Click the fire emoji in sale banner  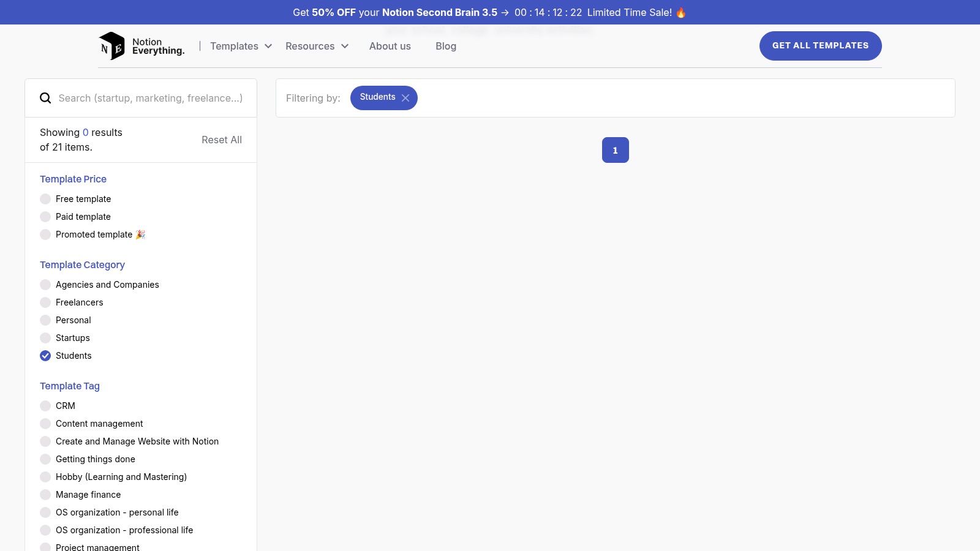681,12
